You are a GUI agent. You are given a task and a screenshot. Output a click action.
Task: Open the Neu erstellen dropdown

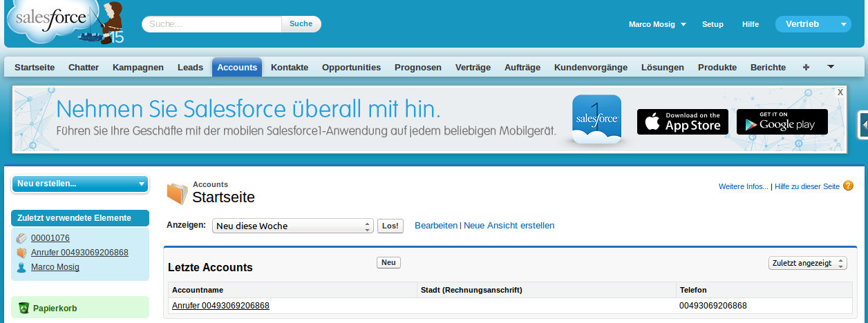(80, 184)
